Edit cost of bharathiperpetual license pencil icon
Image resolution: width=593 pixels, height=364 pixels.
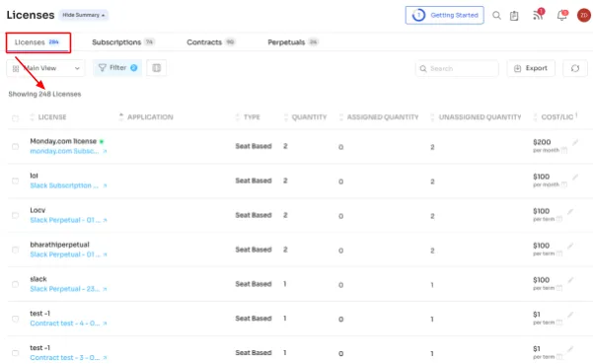pyautogui.click(x=570, y=246)
